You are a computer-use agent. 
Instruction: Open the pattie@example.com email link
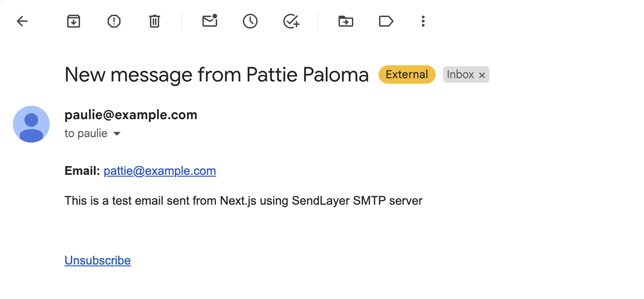coord(160,171)
